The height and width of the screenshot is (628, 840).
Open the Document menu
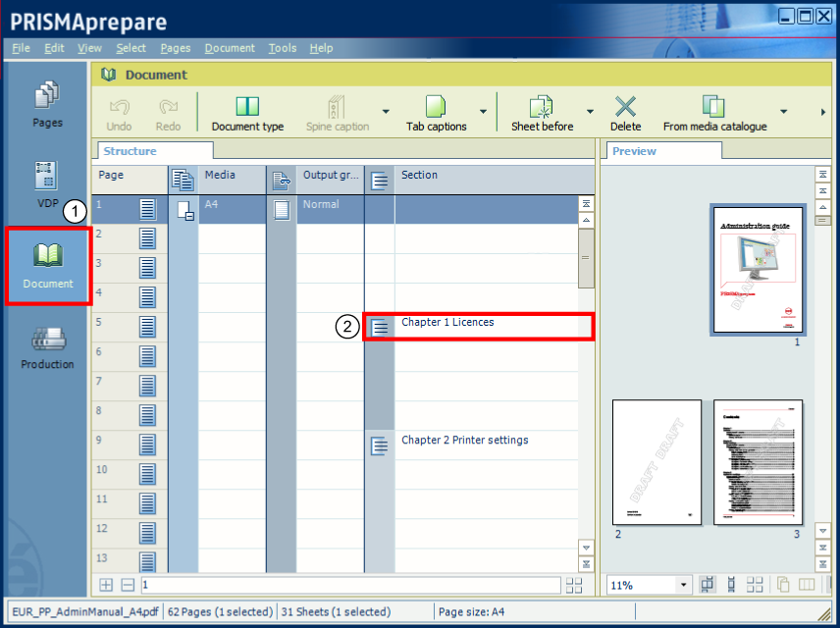pyautogui.click(x=230, y=48)
